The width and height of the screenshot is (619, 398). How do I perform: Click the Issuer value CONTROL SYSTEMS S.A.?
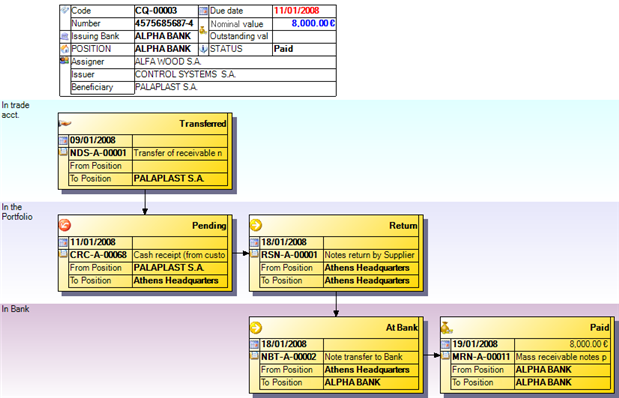click(x=185, y=74)
